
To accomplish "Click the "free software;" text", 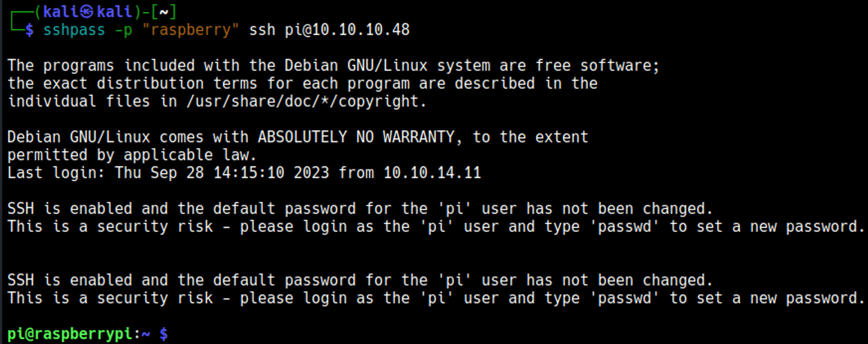I will coord(597,66).
